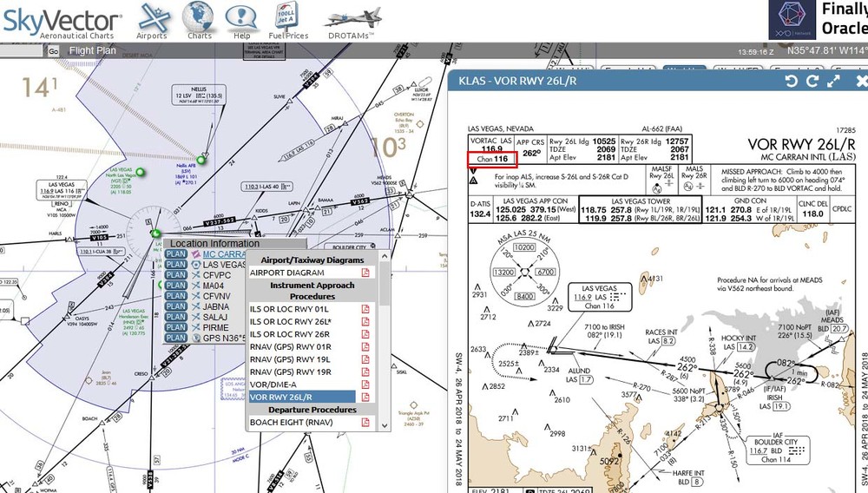Open the Airports section icon

click(x=154, y=20)
